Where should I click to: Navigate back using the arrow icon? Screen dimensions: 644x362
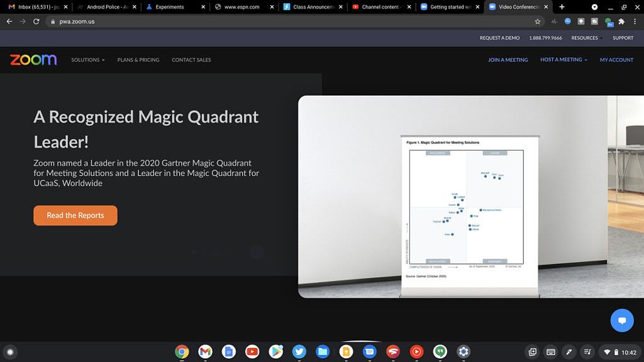9,21
